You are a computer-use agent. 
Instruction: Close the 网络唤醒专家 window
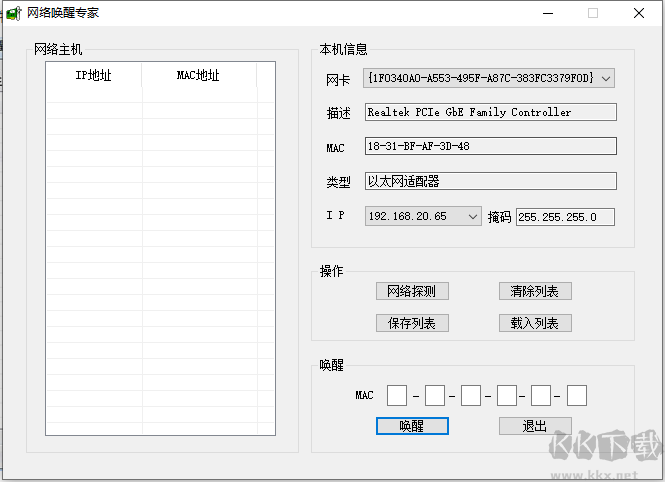coord(639,13)
